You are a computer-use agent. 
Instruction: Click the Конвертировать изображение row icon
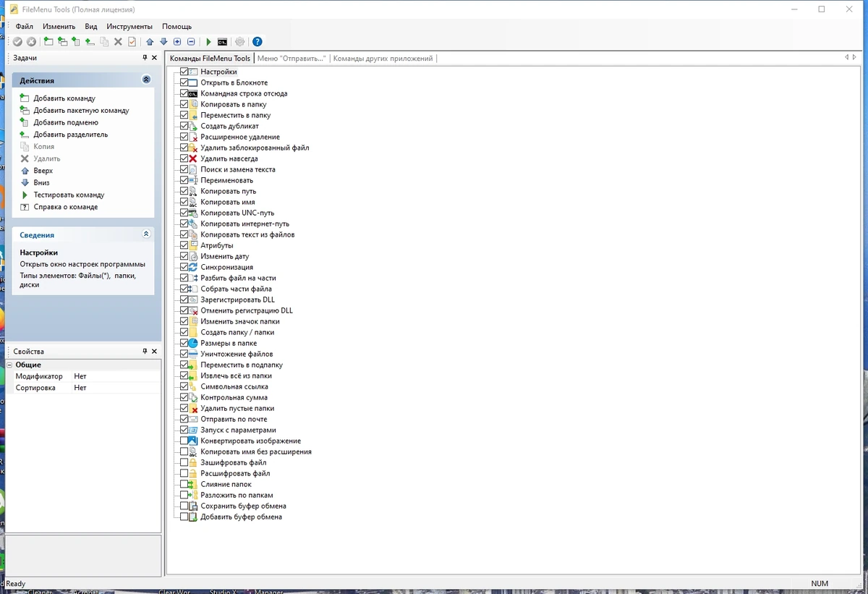click(193, 441)
